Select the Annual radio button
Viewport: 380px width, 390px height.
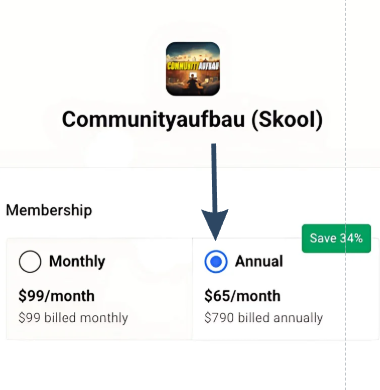[x=216, y=261]
